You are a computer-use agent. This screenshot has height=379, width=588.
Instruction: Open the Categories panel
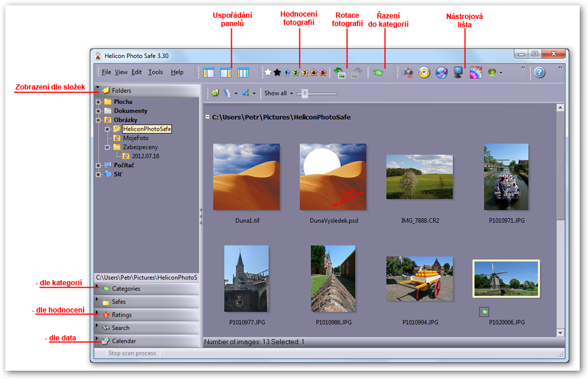147,289
